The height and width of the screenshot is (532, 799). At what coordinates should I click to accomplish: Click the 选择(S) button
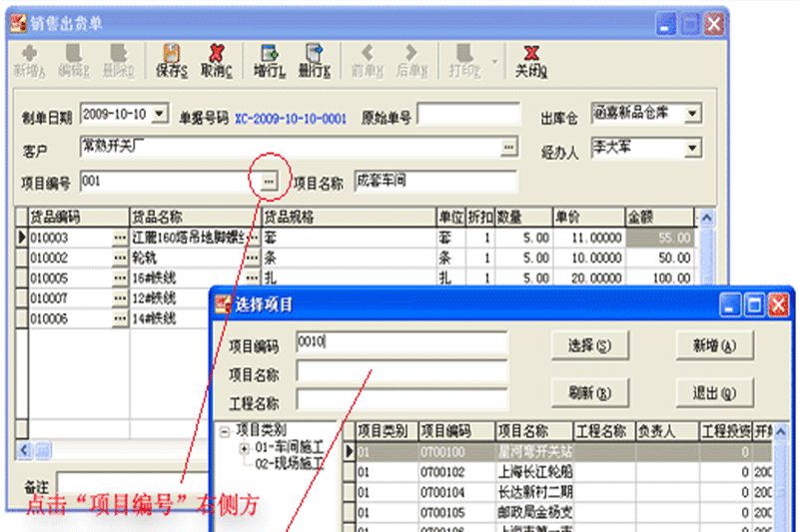click(x=589, y=345)
